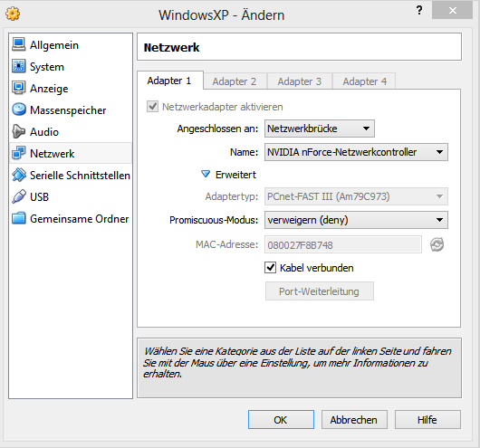
Task: Close the settings dialog window
Action: 452,10
